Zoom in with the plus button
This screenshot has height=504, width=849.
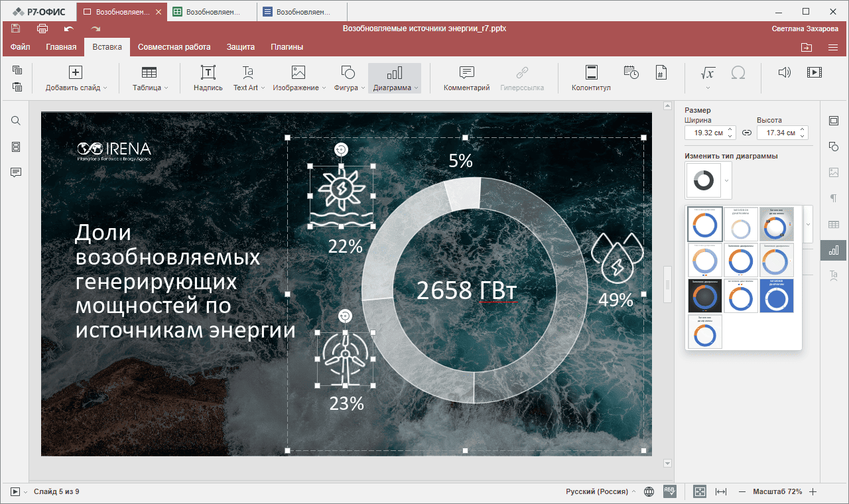point(813,491)
